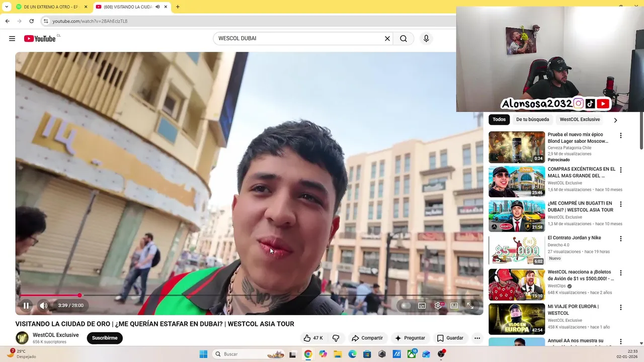The height and width of the screenshot is (362, 644).
Task: Open a new browser tab
Action: tap(178, 7)
